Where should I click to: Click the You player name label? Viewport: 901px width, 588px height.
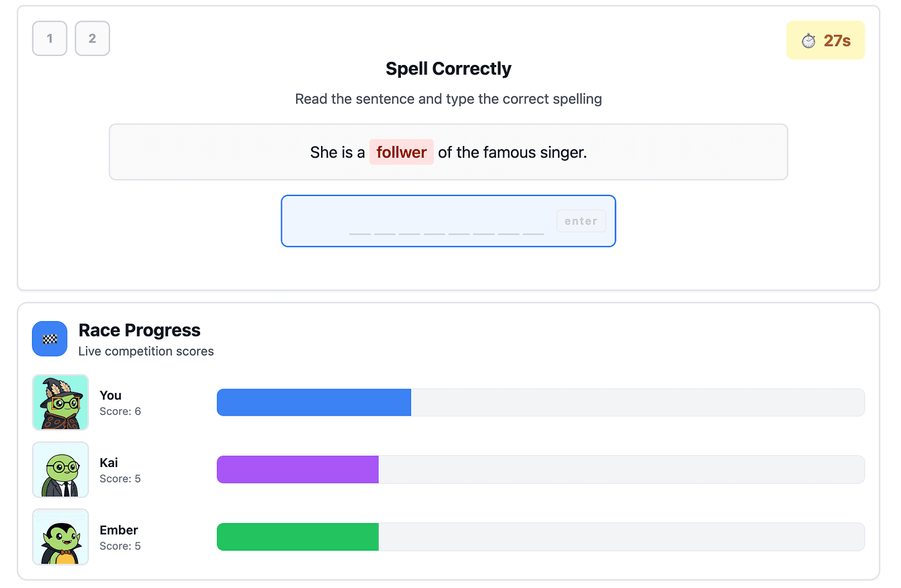coord(111,396)
